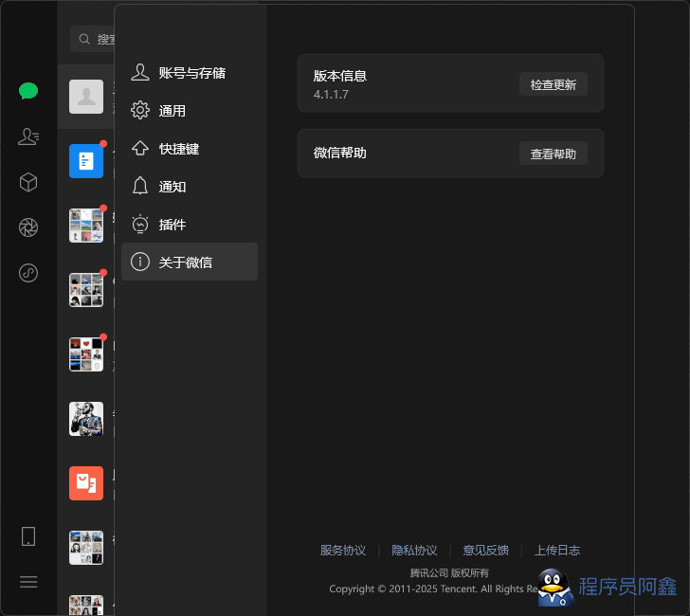Screen dimensions: 690x616
Task: Click the search input field
Action: pos(93,39)
